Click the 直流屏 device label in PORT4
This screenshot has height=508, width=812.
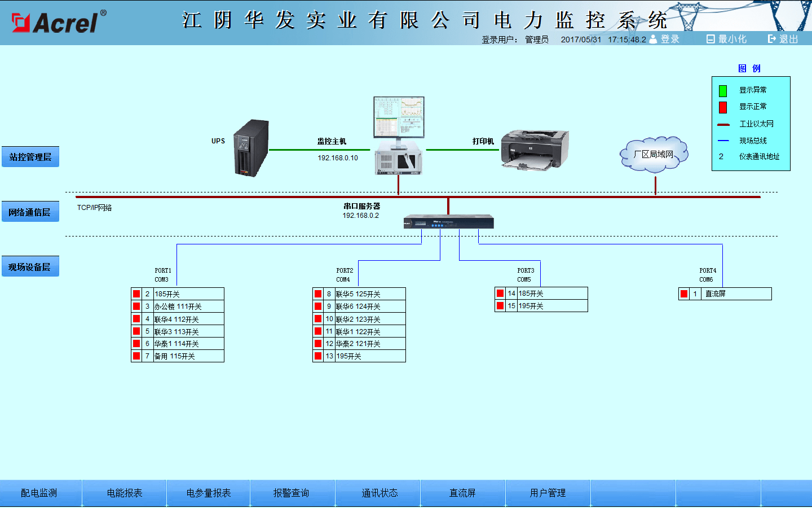coord(716,294)
